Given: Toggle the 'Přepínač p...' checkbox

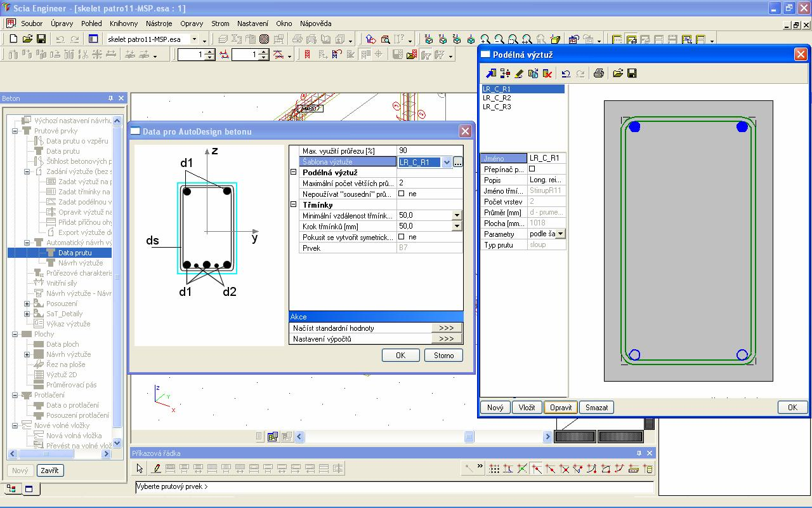Looking at the screenshot, I should tap(532, 170).
